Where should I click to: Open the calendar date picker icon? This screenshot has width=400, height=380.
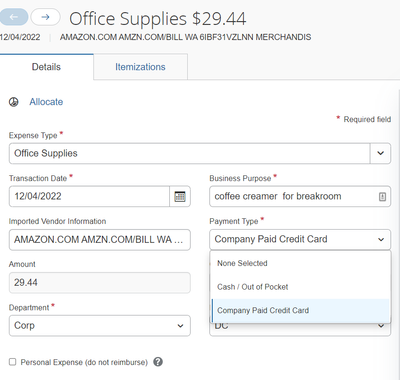180,196
